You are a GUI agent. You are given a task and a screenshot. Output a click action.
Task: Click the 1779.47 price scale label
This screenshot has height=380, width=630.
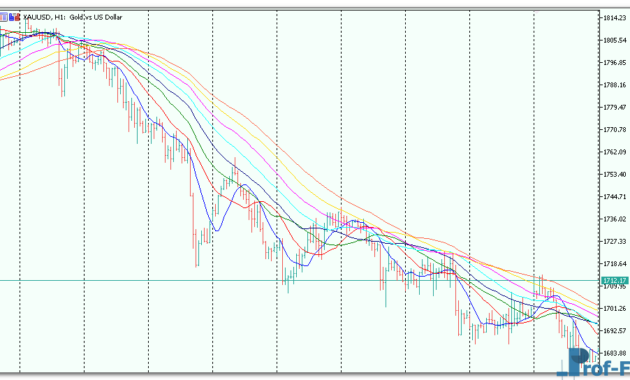point(615,107)
